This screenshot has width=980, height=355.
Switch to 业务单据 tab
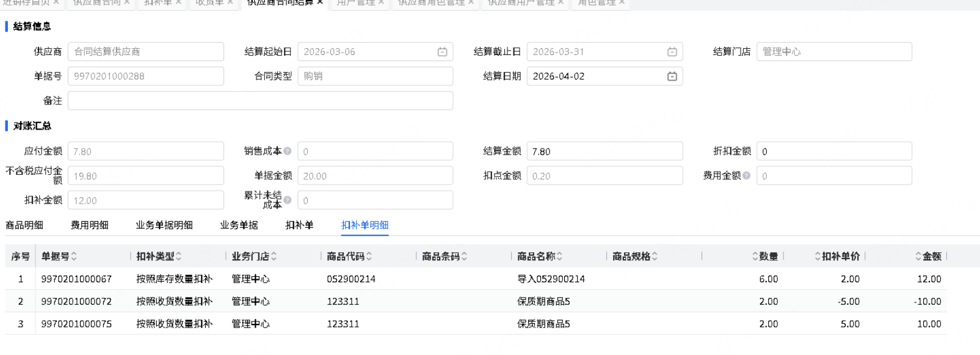(x=239, y=225)
